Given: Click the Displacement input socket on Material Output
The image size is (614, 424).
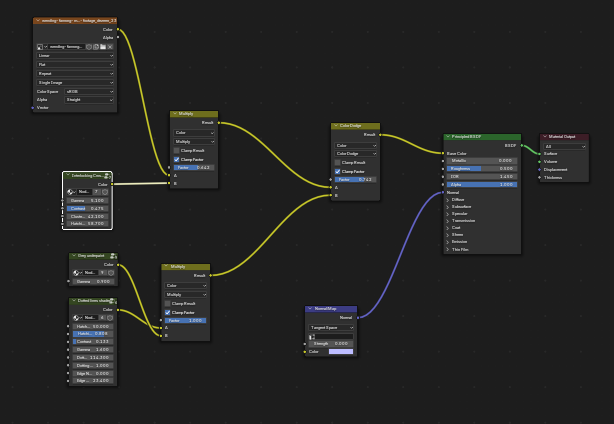Looking at the screenshot, I should 540,170.
